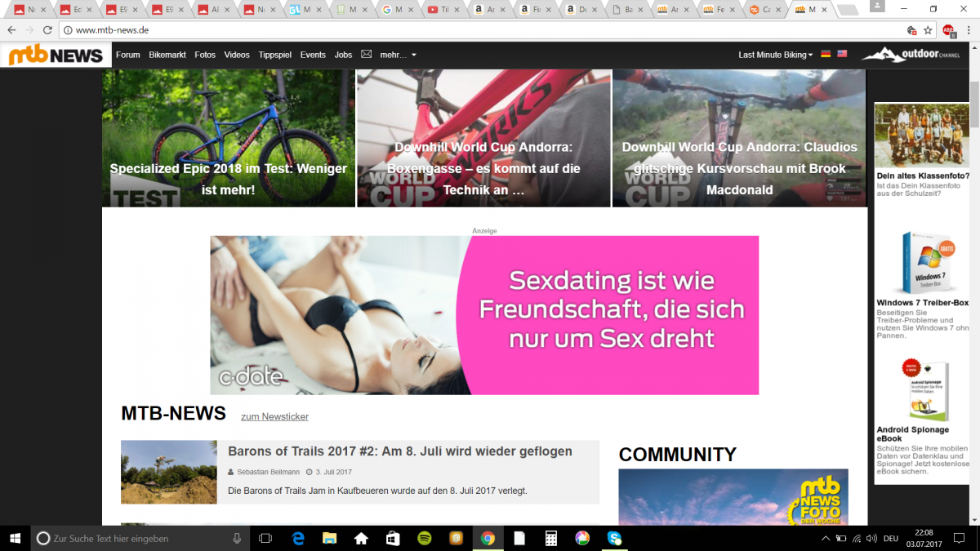980x551 pixels.
Task: Open the Wi-Fi network tray icon
Action: [x=856, y=538]
